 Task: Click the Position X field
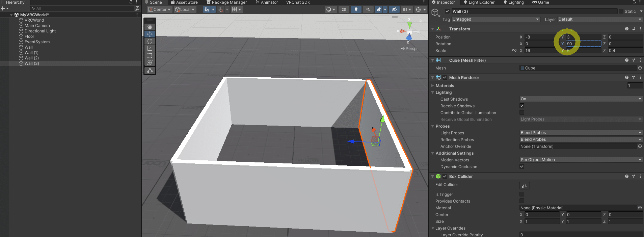[x=541, y=37]
